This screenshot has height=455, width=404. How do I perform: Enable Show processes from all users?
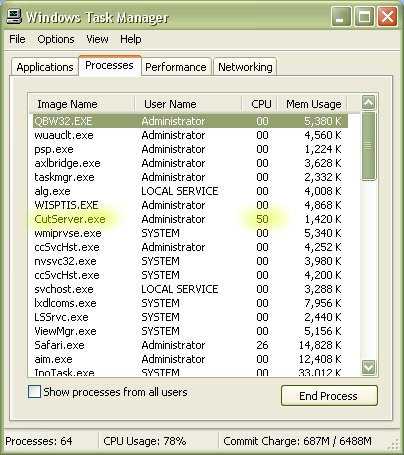pos(35,392)
